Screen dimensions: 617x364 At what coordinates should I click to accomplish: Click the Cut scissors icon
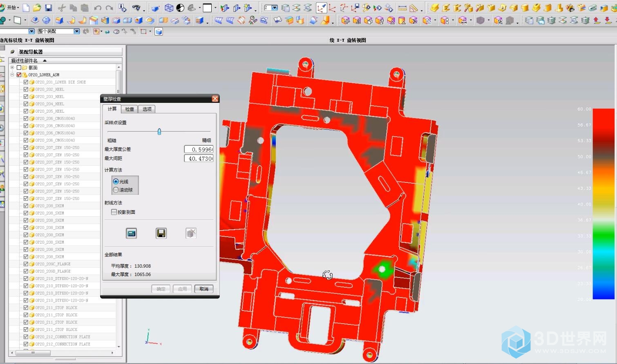[62, 8]
